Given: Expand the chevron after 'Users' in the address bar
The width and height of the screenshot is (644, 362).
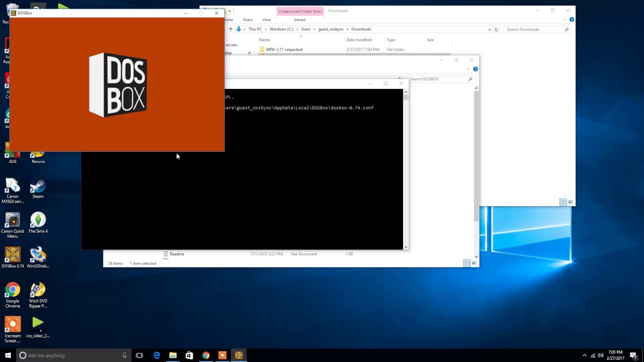Looking at the screenshot, I should 314,29.
